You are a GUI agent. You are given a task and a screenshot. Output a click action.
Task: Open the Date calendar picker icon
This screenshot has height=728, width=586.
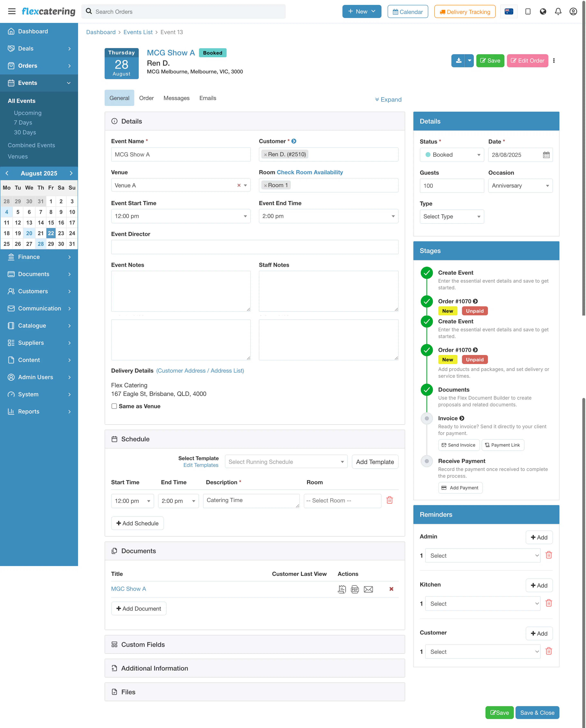(x=546, y=155)
